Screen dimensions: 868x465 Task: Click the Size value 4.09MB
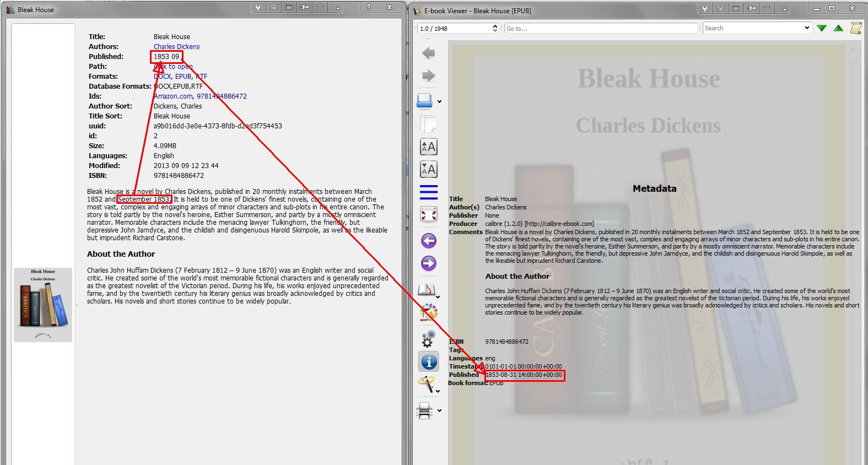165,146
